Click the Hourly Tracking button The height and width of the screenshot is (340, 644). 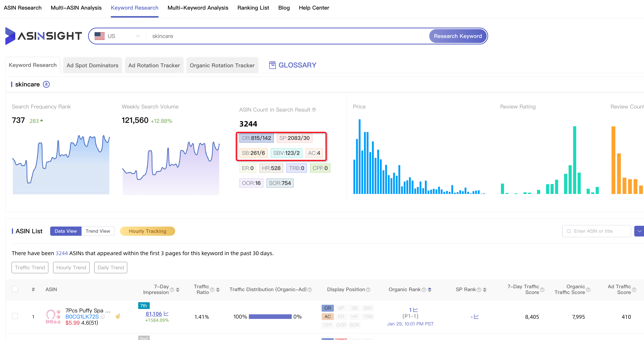point(147,231)
